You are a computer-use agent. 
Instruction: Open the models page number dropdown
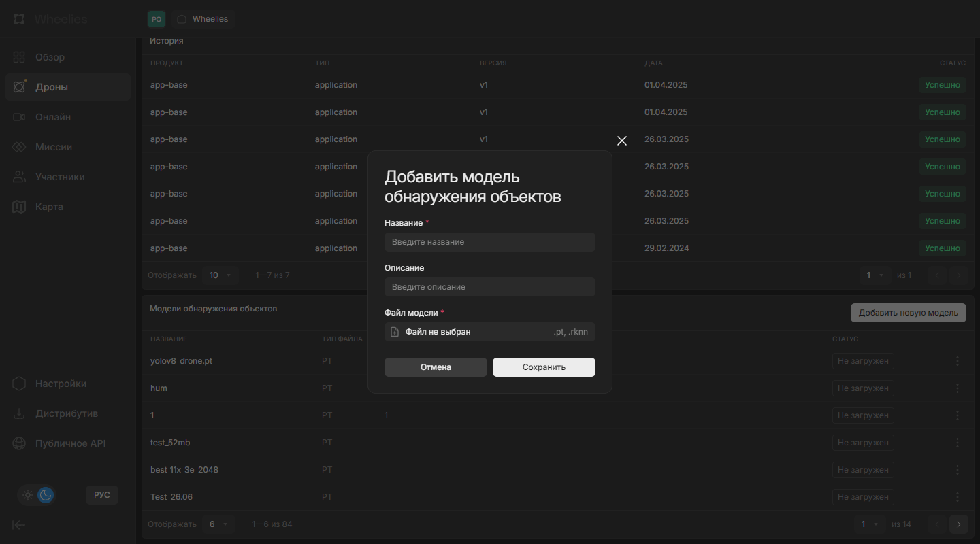tap(869, 524)
